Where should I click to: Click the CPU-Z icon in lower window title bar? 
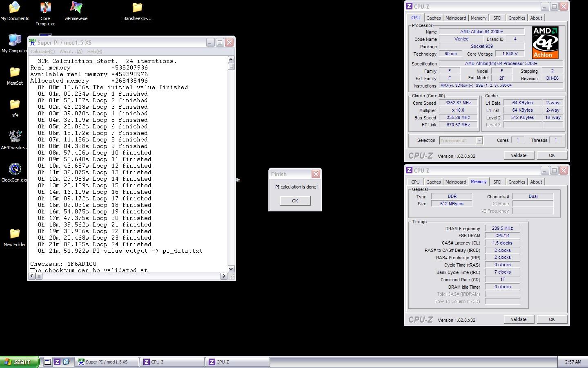tap(409, 170)
